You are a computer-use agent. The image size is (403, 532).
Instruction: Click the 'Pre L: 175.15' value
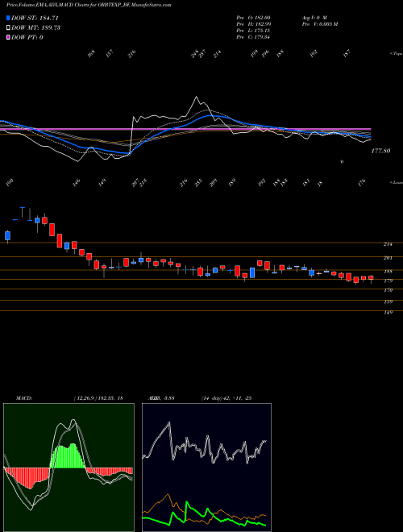click(253, 30)
